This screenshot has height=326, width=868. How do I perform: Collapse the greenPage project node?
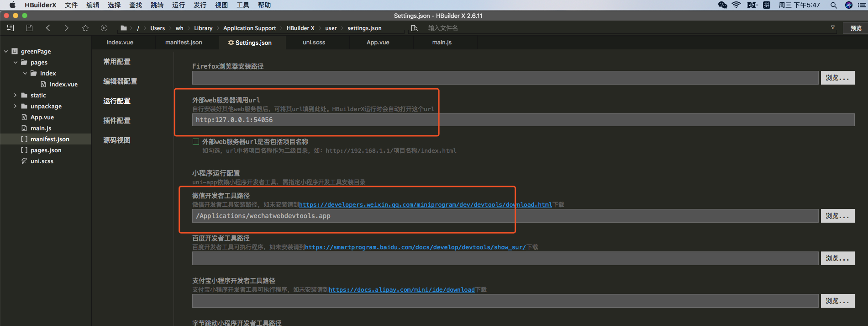point(6,51)
